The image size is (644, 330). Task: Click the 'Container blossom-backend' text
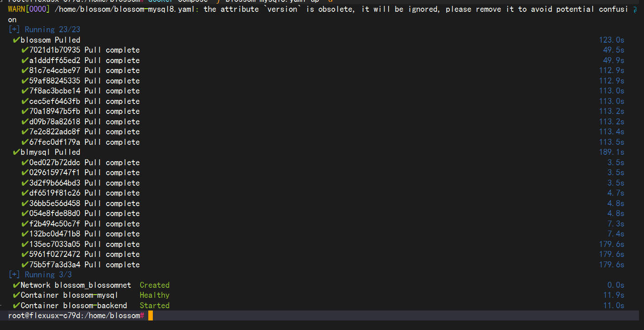[74, 305]
